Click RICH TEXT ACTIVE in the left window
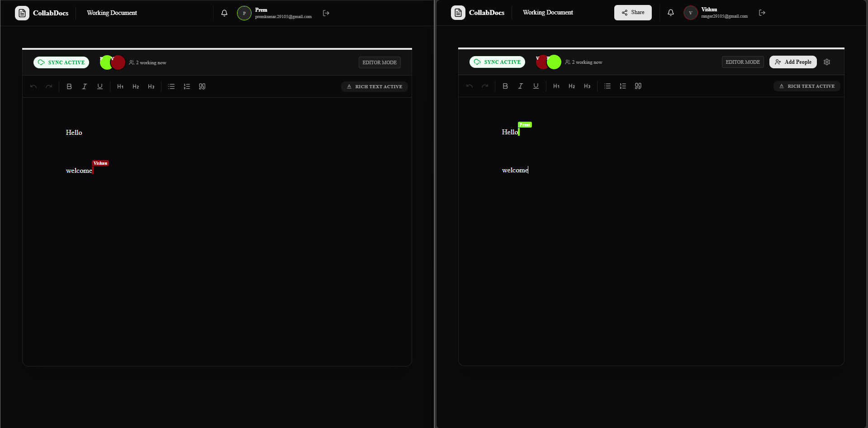Image resolution: width=868 pixels, height=428 pixels. 375,86
